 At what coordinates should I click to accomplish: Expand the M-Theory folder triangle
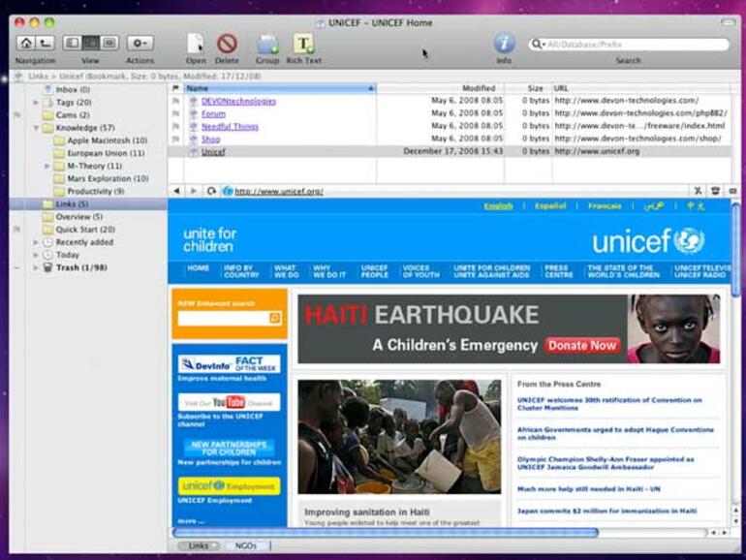[47, 166]
